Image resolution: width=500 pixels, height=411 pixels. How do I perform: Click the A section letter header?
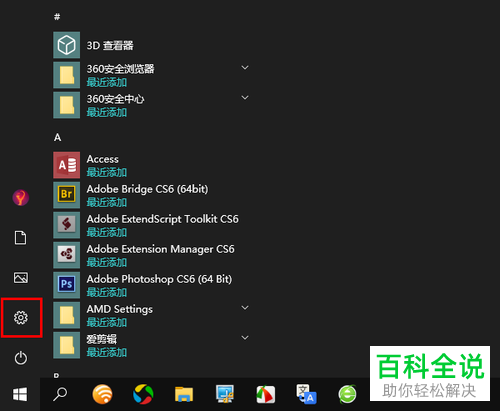pos(57,137)
